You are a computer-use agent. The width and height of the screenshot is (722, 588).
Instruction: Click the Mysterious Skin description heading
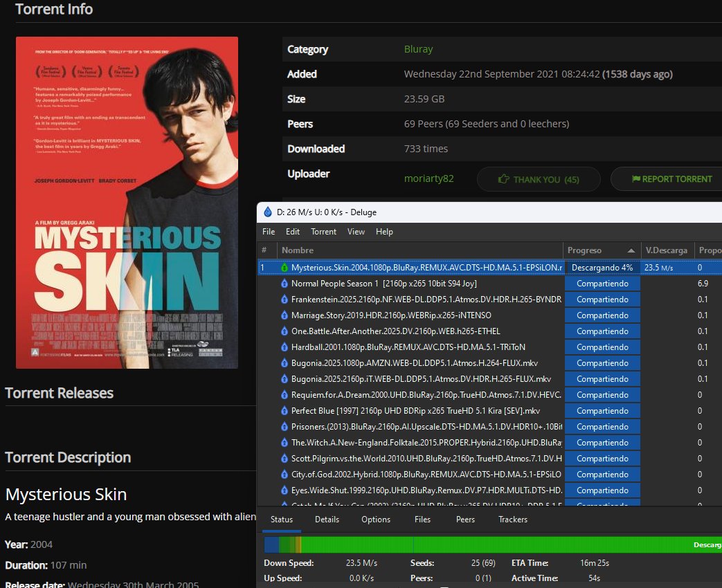tap(66, 495)
